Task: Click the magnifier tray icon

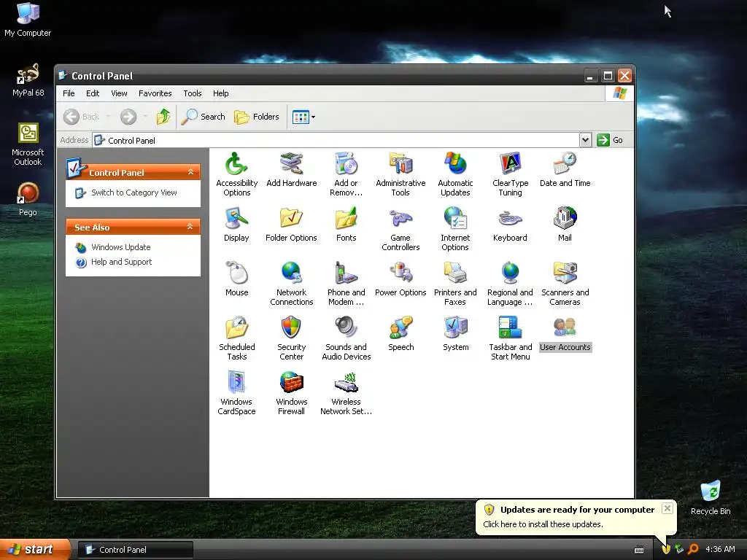Action: (x=693, y=550)
